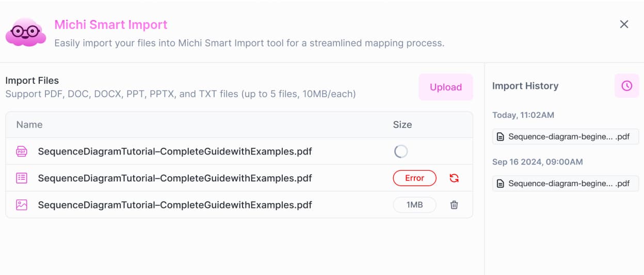Click the document list icon in second row
Screen dimensions: 644x275
22,178
